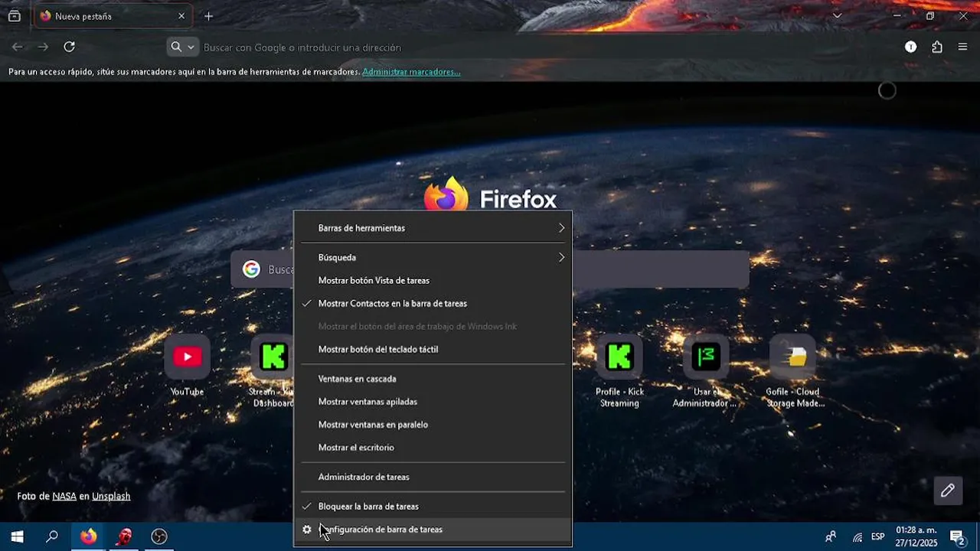The width and height of the screenshot is (980, 551).
Task: Click Firefox icon in taskbar
Action: pos(89,536)
